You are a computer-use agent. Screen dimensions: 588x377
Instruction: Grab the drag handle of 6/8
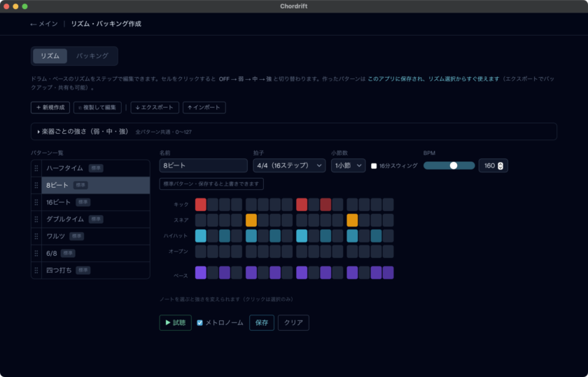click(36, 254)
